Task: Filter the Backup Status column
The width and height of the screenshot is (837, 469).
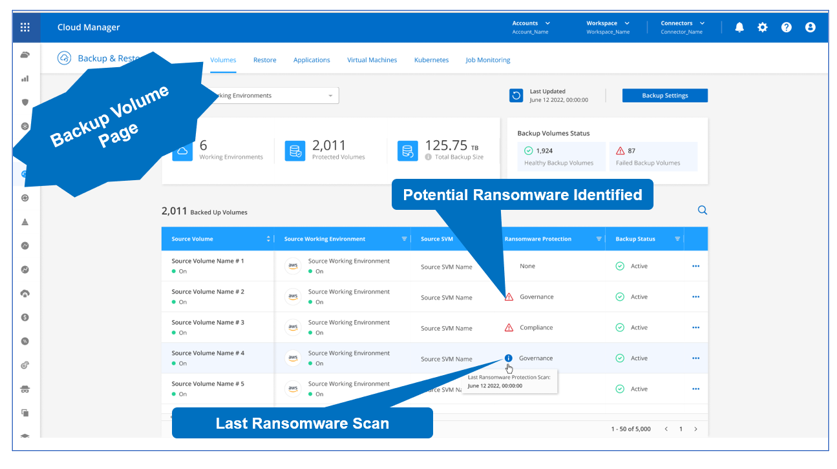Action: (677, 239)
